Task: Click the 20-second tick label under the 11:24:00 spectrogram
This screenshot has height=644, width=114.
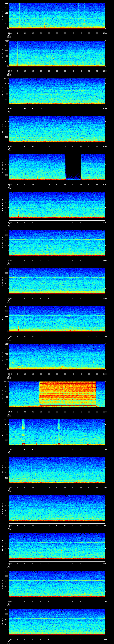Action: (41, 412)
